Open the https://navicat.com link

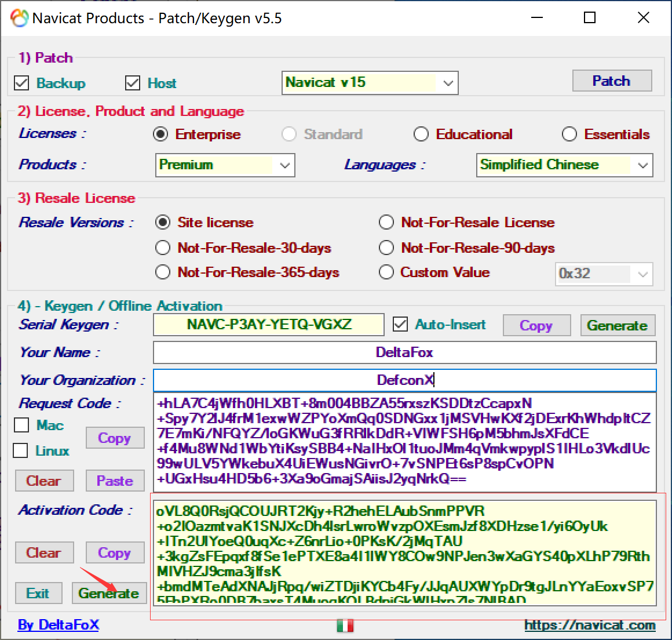(590, 625)
